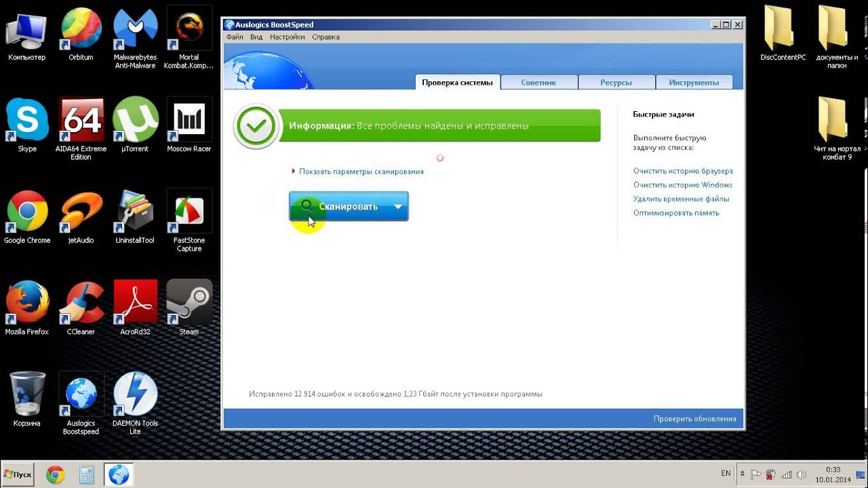Click the BoostSpeed globe taskbar button

pyautogui.click(x=119, y=475)
